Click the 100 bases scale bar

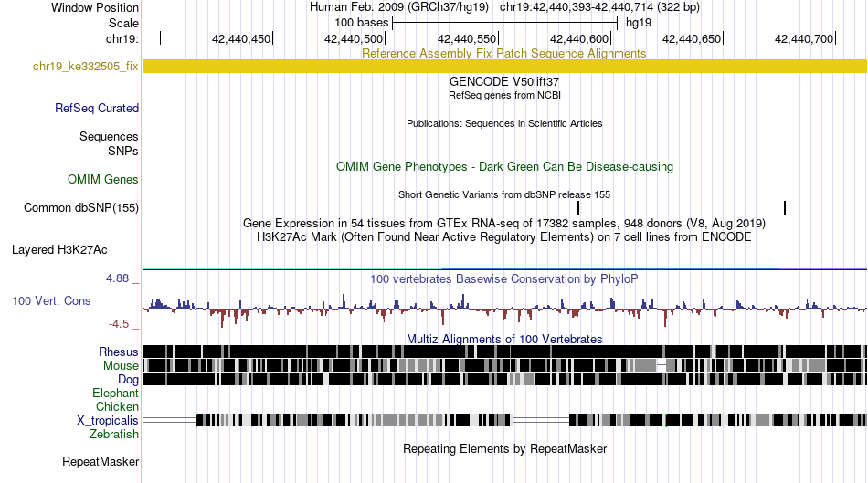(504, 23)
